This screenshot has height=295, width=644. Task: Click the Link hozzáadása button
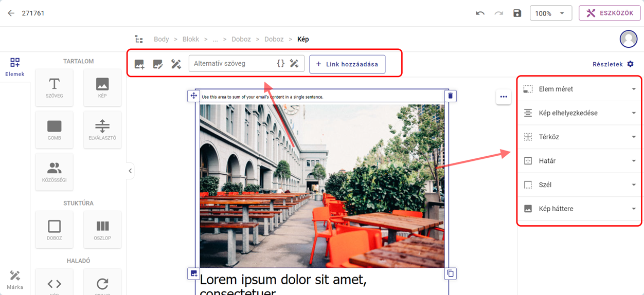point(347,64)
